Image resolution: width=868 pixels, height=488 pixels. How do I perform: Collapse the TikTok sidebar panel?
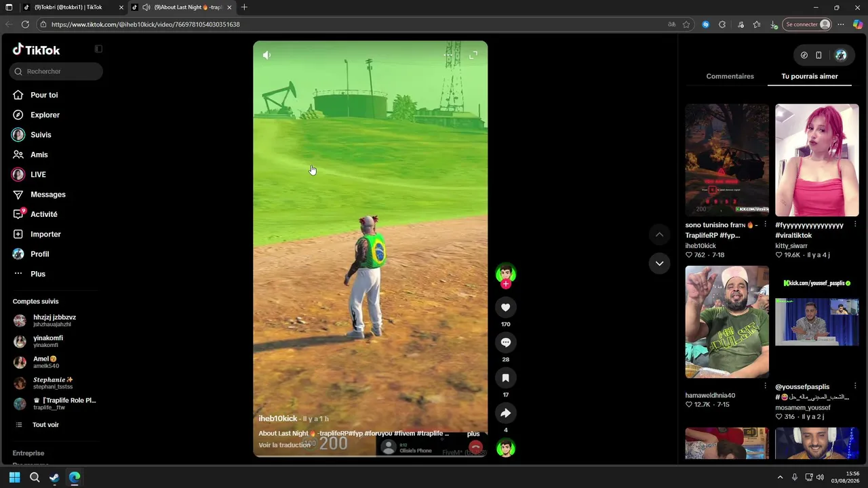(98, 49)
